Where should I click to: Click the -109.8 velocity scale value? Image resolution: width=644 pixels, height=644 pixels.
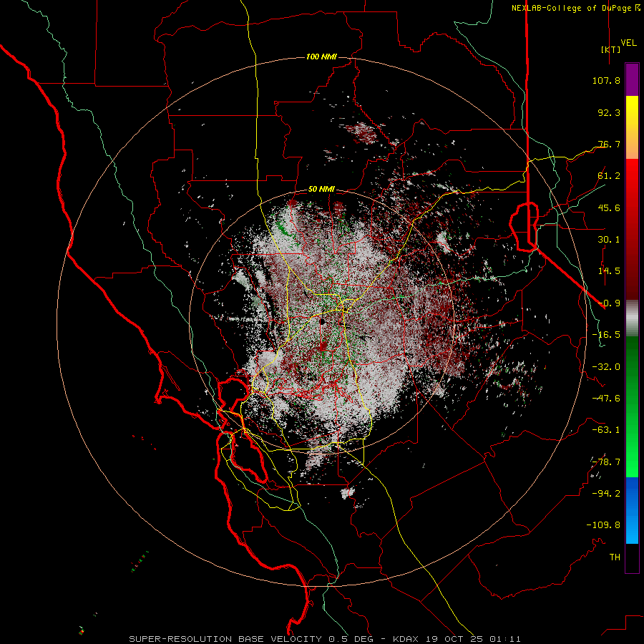(603, 525)
